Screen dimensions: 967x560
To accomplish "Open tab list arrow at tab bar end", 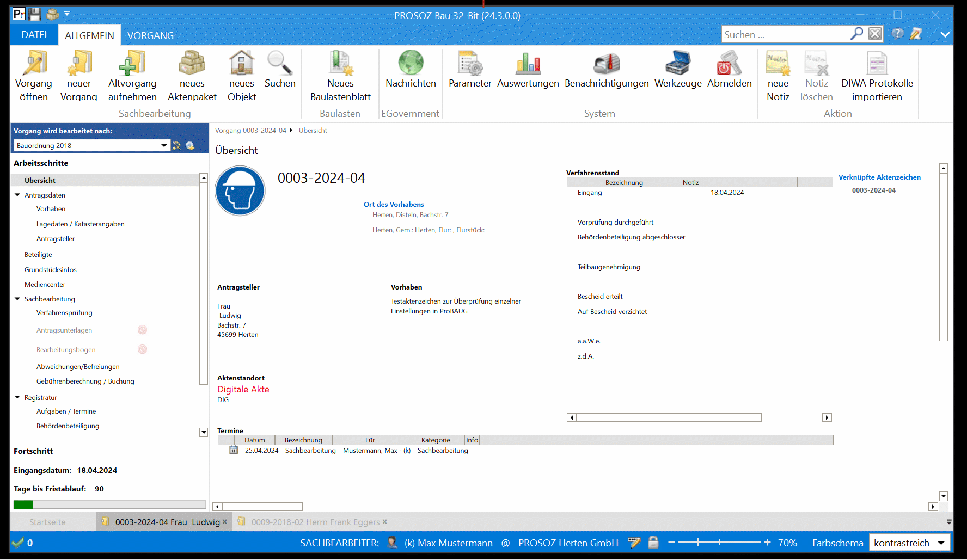I will click(949, 521).
